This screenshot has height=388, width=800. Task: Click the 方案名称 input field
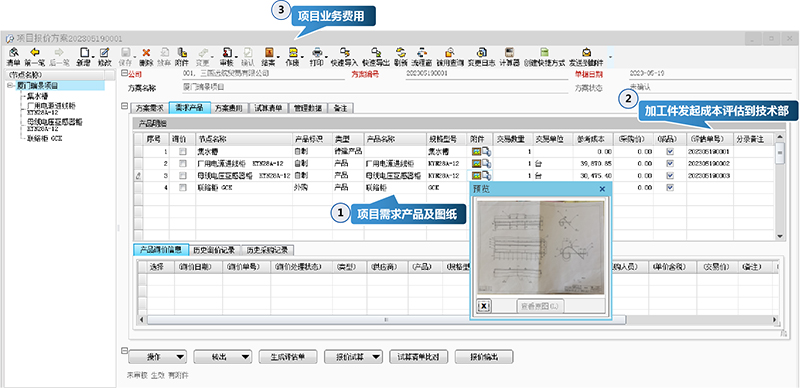tap(375, 87)
